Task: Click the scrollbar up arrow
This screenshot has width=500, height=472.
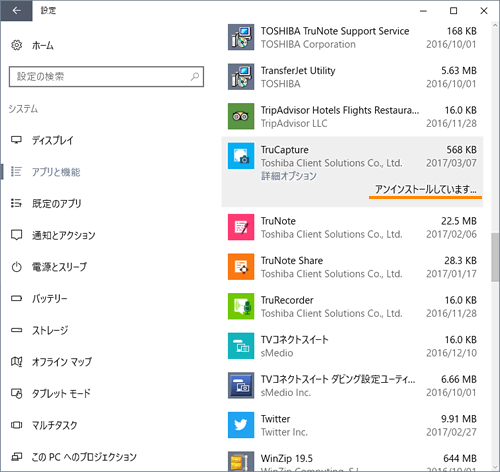Action: 495,26
